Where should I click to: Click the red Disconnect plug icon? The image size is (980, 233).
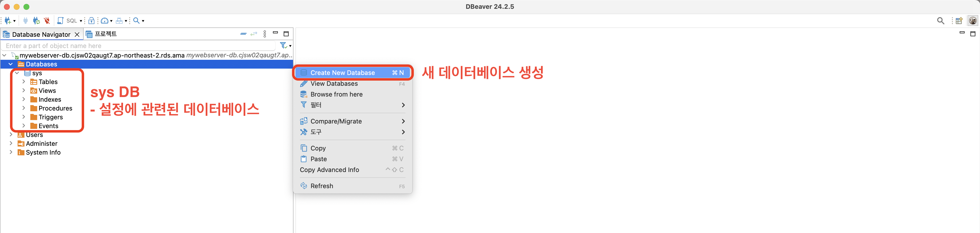point(47,21)
